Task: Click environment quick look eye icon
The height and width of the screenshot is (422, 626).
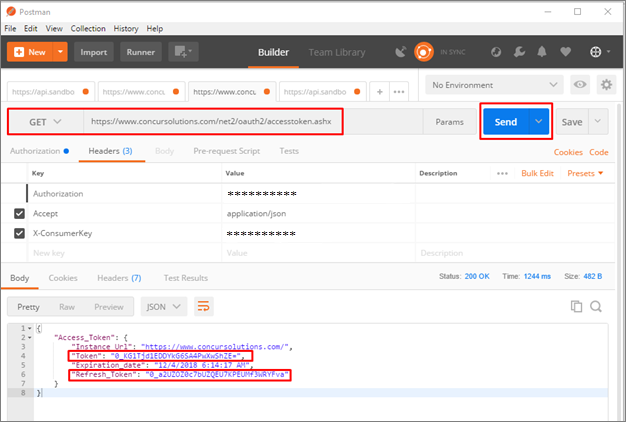Action: (580, 85)
